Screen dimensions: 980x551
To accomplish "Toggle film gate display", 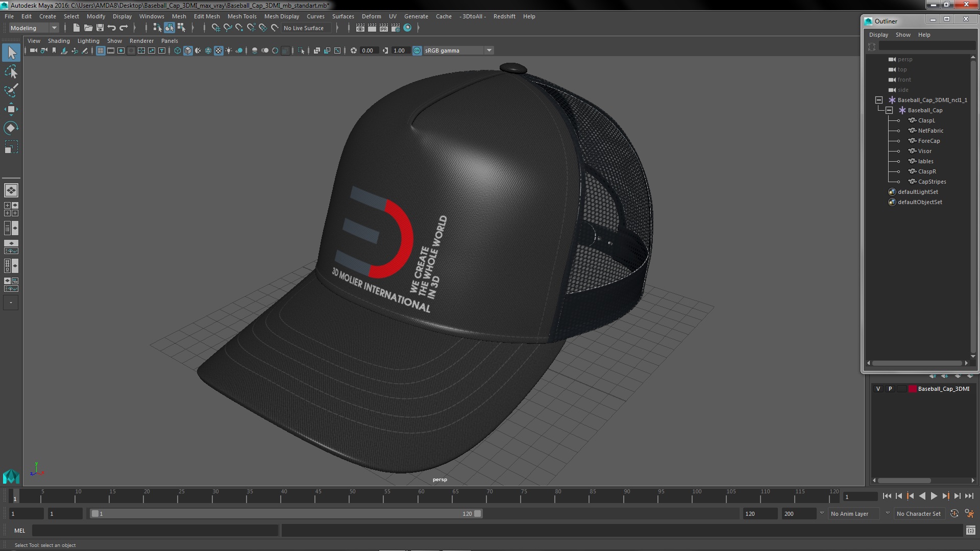I will [111, 51].
